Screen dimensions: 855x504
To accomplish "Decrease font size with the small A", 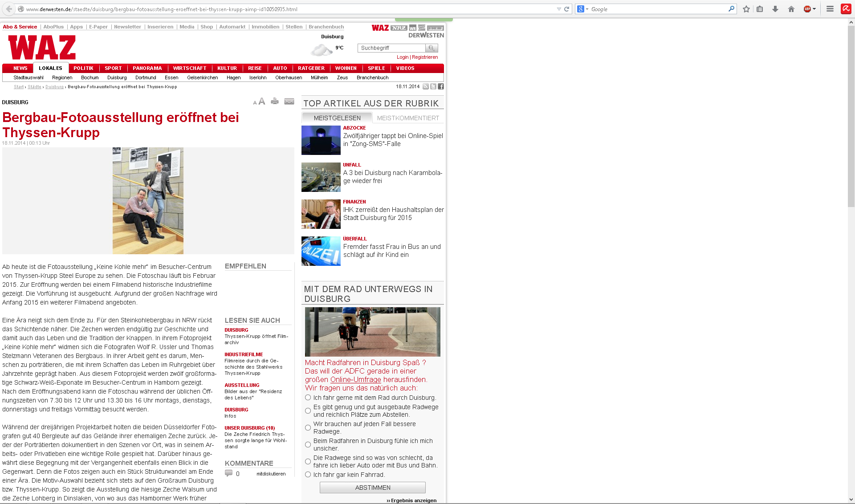I will [x=255, y=103].
